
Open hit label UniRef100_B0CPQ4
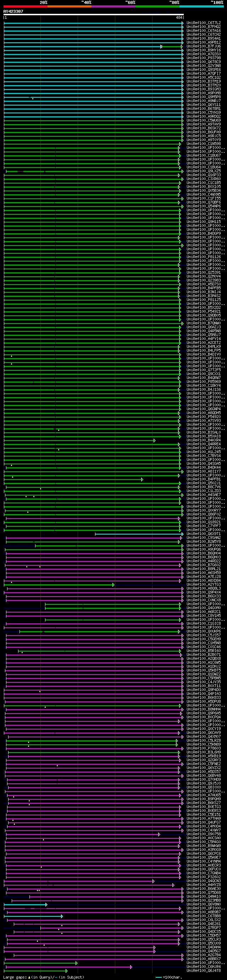point(203,717)
